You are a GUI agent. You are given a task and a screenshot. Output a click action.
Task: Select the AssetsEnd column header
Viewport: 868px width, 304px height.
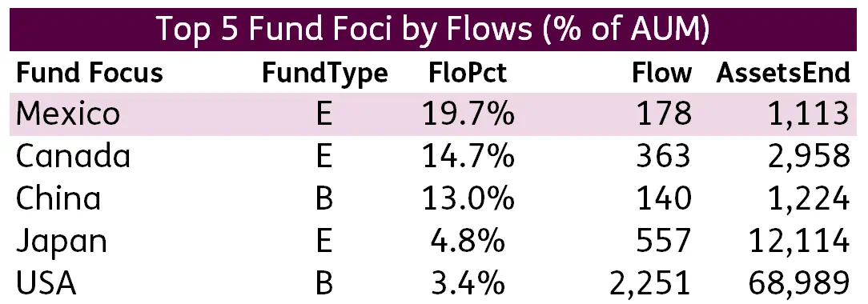click(783, 73)
